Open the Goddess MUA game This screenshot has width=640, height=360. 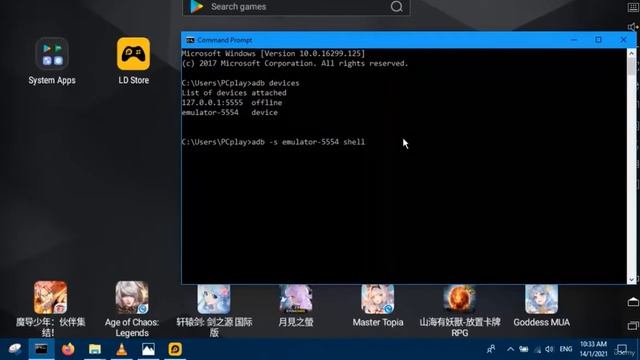point(542,299)
